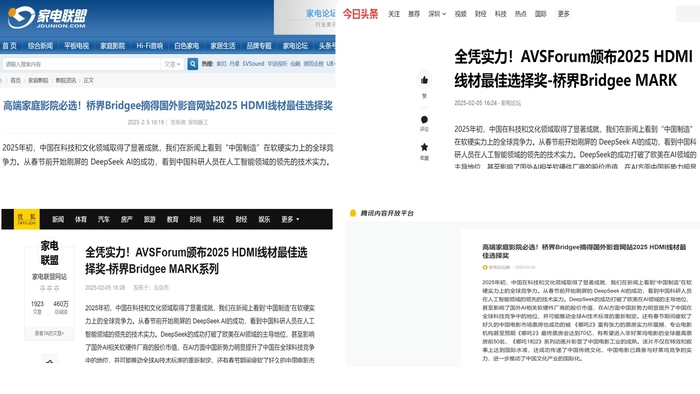The height and width of the screenshot is (394, 700).
Task: Click the red 今日头条 logo
Action: 360,14
